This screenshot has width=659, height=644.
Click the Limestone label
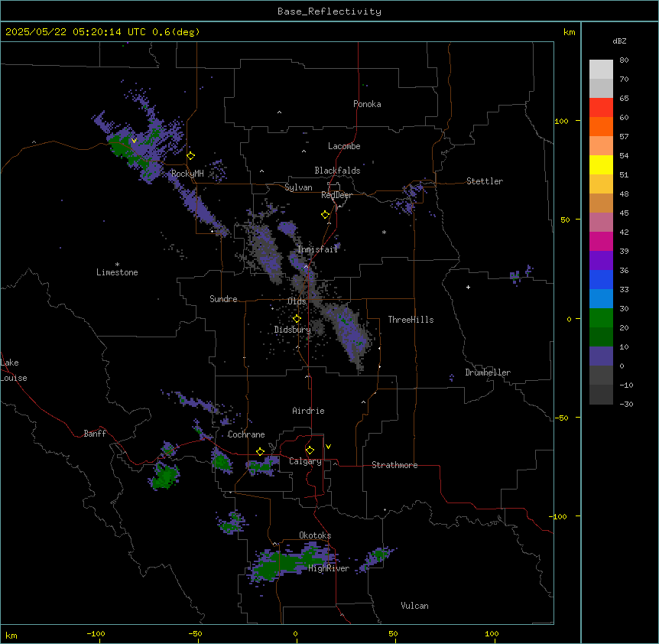tap(117, 272)
